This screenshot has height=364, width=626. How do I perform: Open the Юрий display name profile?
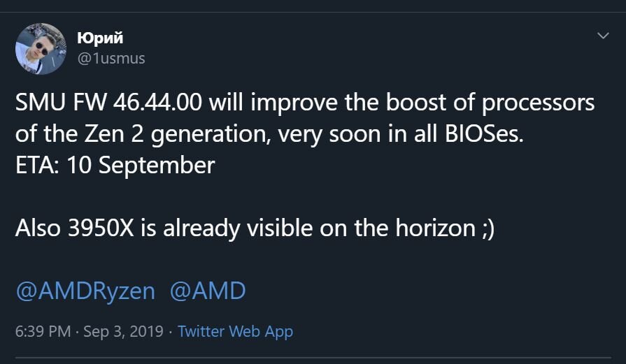[x=100, y=38]
